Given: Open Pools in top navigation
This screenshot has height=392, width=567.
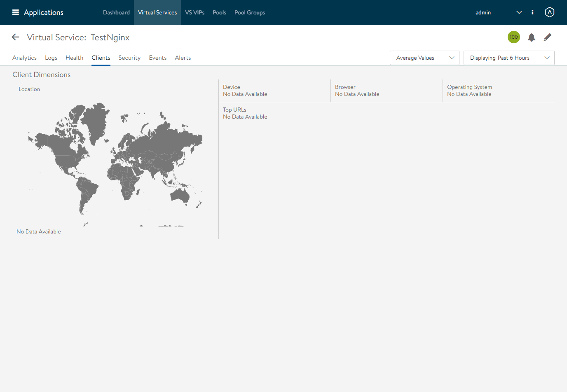Looking at the screenshot, I should coord(219,13).
